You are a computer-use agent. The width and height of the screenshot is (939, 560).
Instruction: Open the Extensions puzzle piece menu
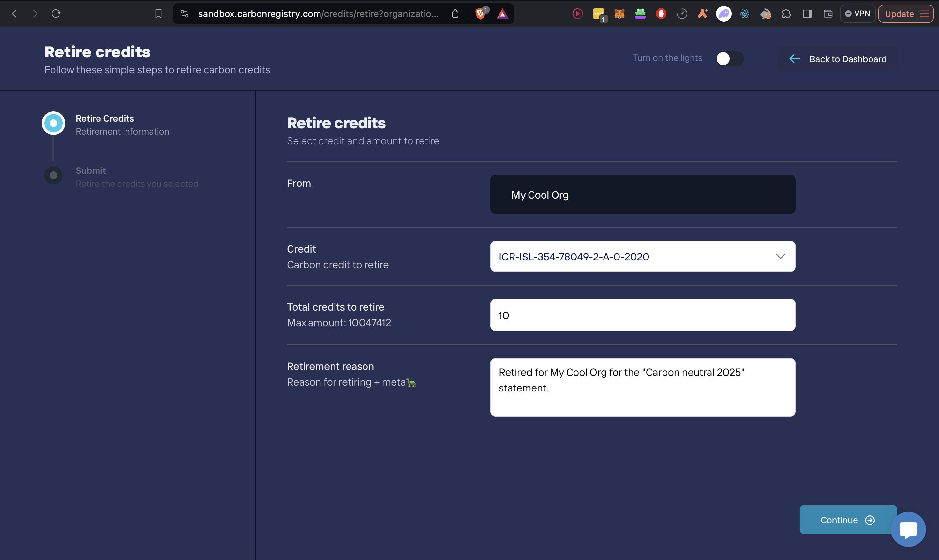pos(786,14)
